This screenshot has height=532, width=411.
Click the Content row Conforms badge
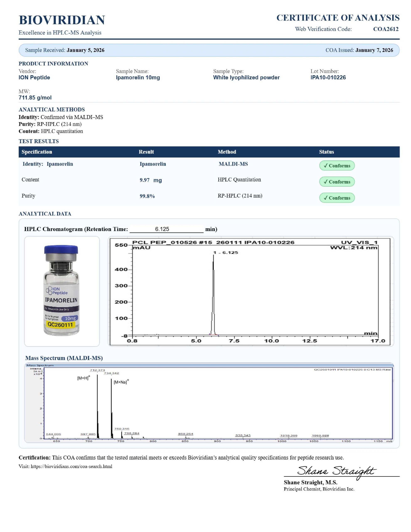click(337, 182)
